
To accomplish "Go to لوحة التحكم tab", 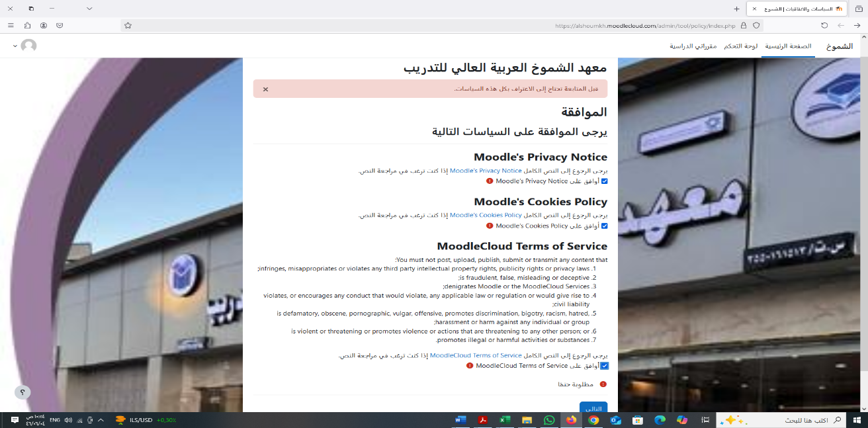I will [x=740, y=46].
